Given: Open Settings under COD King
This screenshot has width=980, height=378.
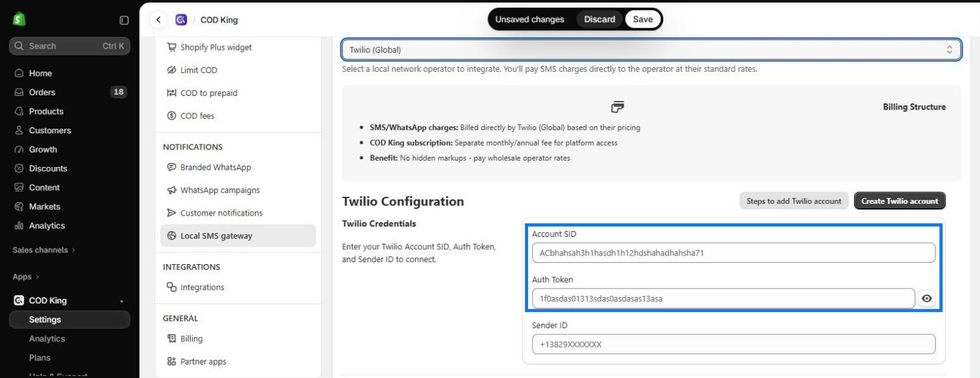Looking at the screenshot, I should point(70,320).
